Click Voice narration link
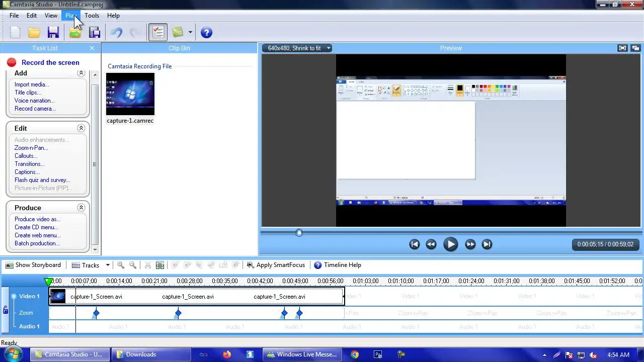The width and height of the screenshot is (644, 362). tap(34, 101)
